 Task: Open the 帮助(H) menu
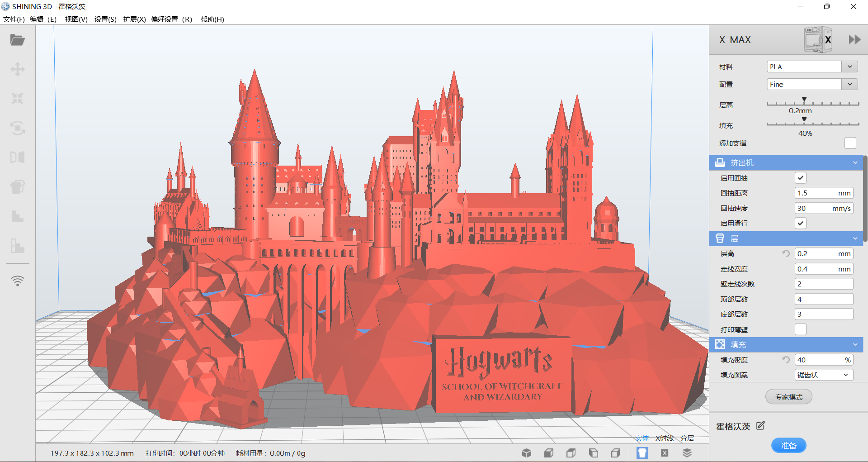pos(212,19)
